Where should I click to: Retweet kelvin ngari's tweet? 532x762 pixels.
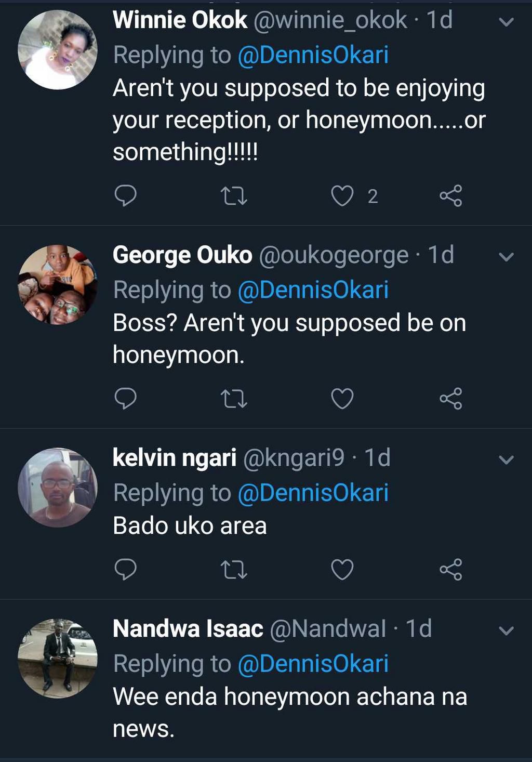234,569
